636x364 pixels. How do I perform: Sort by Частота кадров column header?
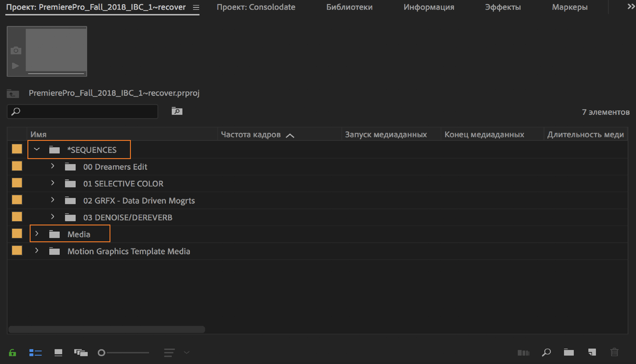click(x=251, y=135)
